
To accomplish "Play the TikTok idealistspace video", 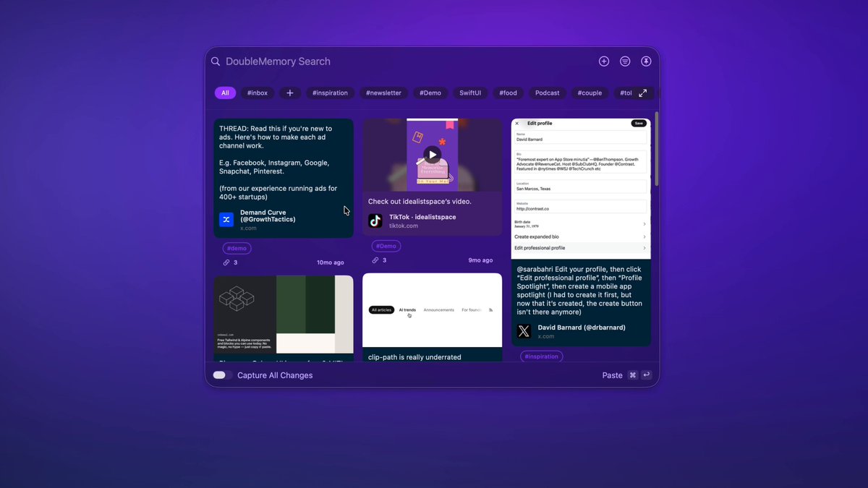I will coord(432,154).
